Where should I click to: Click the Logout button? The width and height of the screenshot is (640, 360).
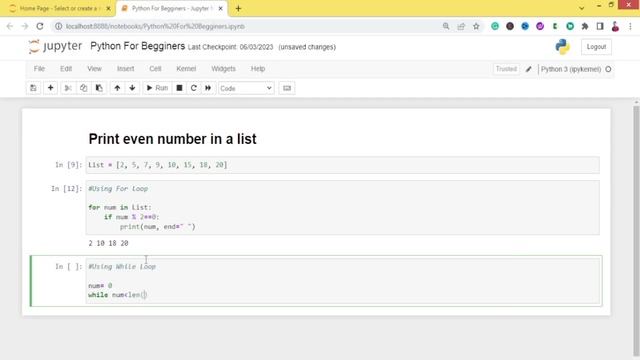[x=596, y=47]
